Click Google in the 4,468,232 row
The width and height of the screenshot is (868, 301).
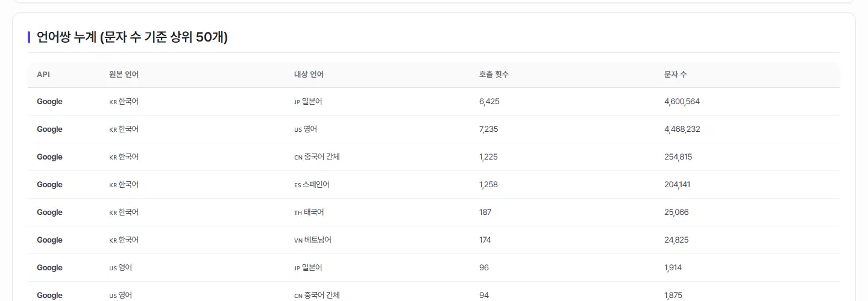pos(49,129)
